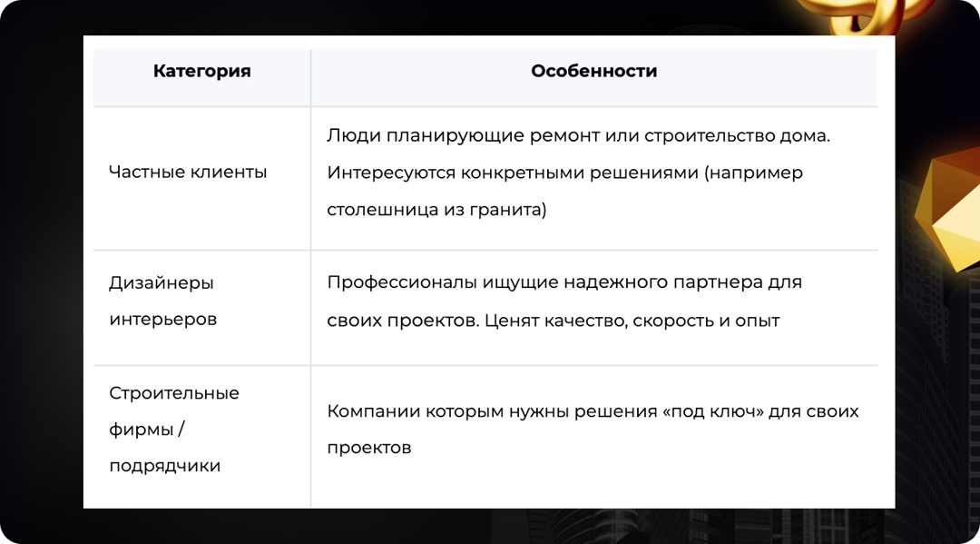Image resolution: width=980 pixels, height=544 pixels.
Task: Click text Компании которым нужны решения
Action: click(x=491, y=411)
